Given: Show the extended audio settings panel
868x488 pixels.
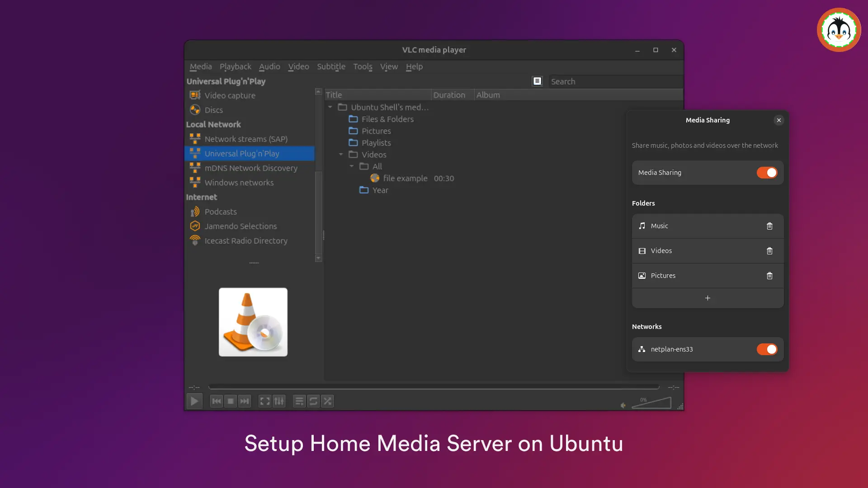Looking at the screenshot, I should (x=279, y=401).
